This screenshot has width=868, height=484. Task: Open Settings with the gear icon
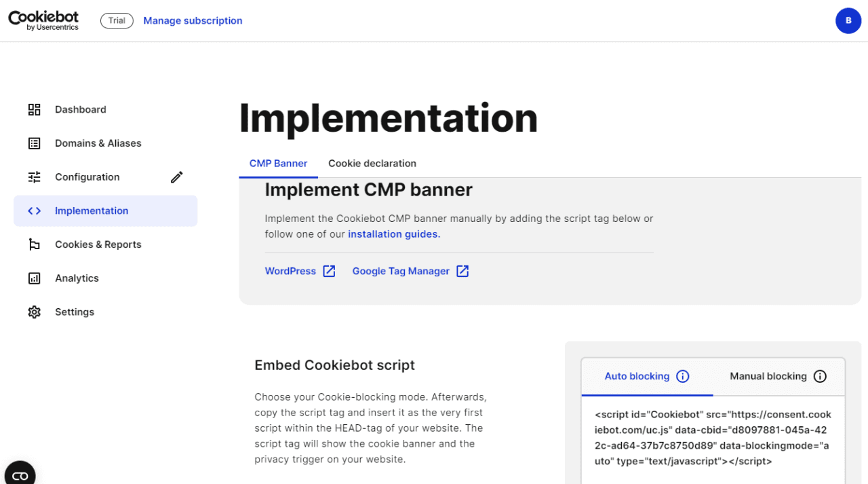tap(34, 312)
